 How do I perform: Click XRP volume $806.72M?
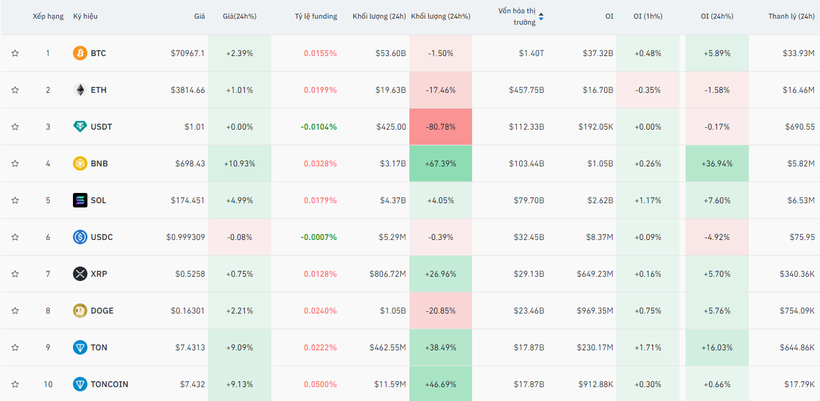coord(388,274)
